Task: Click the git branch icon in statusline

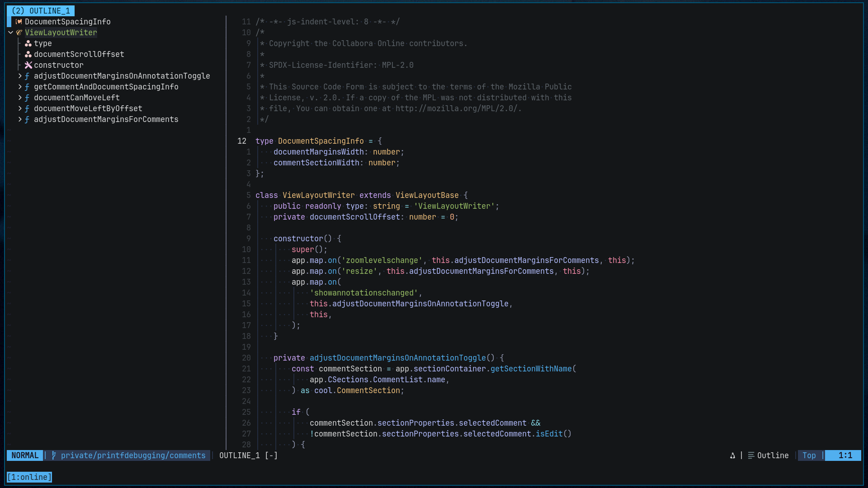Action: point(54,455)
